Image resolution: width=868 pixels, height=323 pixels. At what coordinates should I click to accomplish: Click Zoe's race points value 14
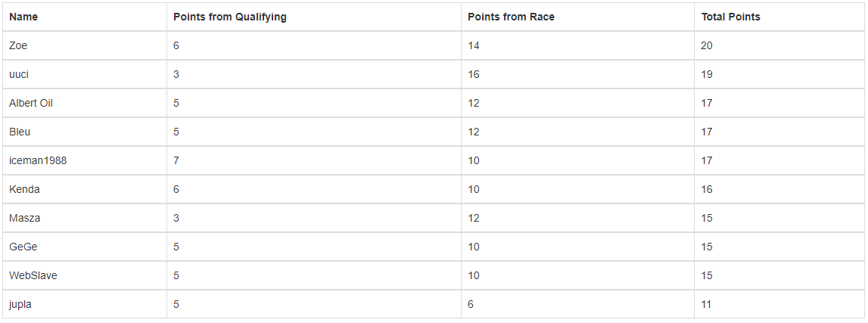tap(473, 45)
